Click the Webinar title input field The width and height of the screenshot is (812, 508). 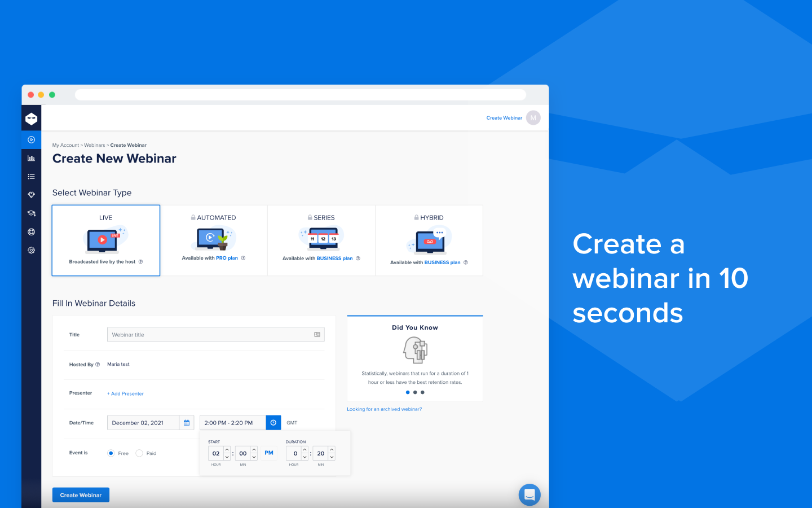(x=214, y=334)
